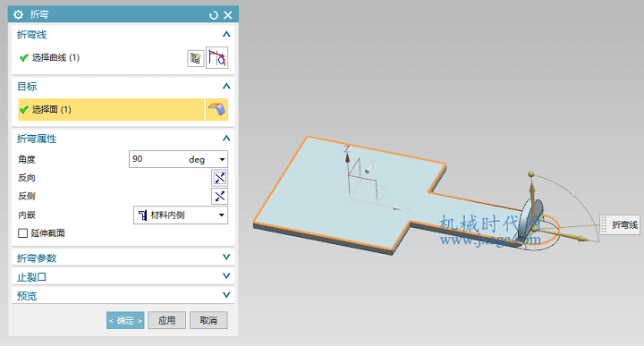The image size is (644, 346).
Task: Open the deg angle unit dropdown arrow
Action: click(x=222, y=159)
